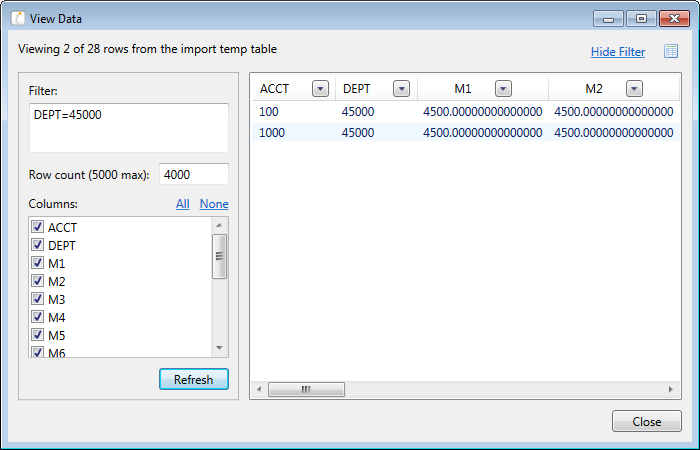Open the M2 column filter dropdown

coord(634,88)
